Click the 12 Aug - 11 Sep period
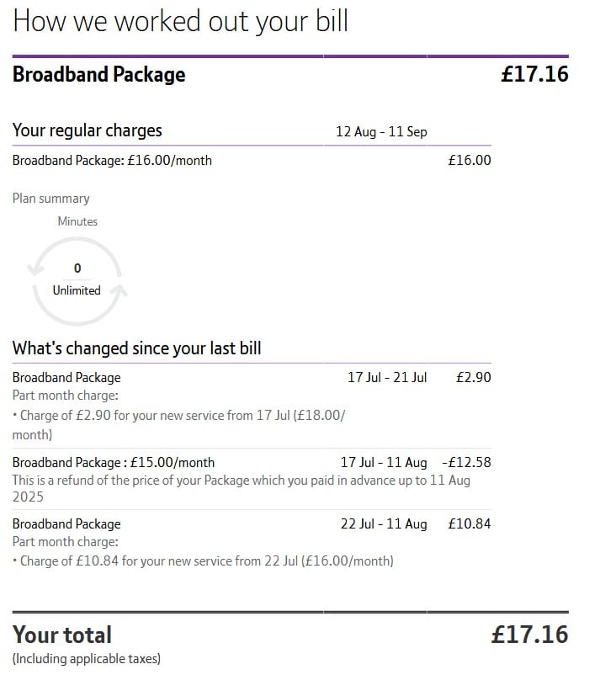Image resolution: width=616 pixels, height=680 pixels. [x=381, y=131]
